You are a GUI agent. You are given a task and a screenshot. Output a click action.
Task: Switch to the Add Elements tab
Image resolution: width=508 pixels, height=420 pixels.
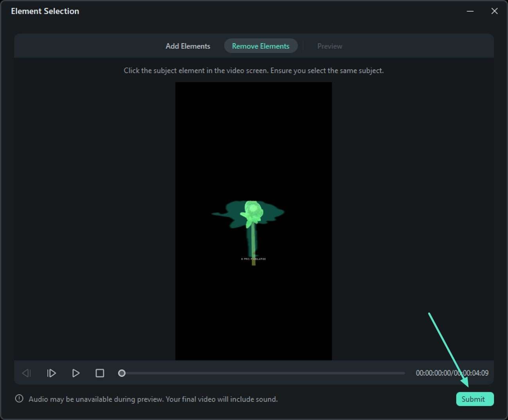click(x=188, y=46)
